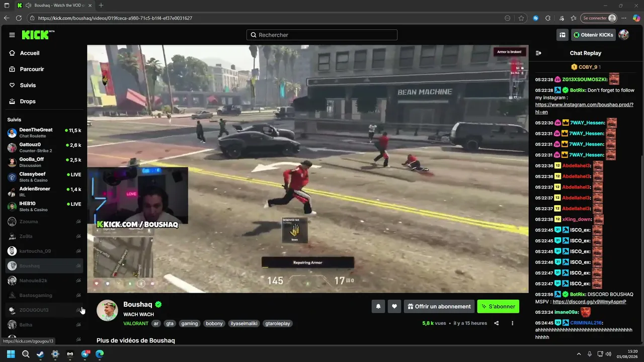Click the browser address bar URL
Screen dimensions: 644x362
(x=115, y=18)
